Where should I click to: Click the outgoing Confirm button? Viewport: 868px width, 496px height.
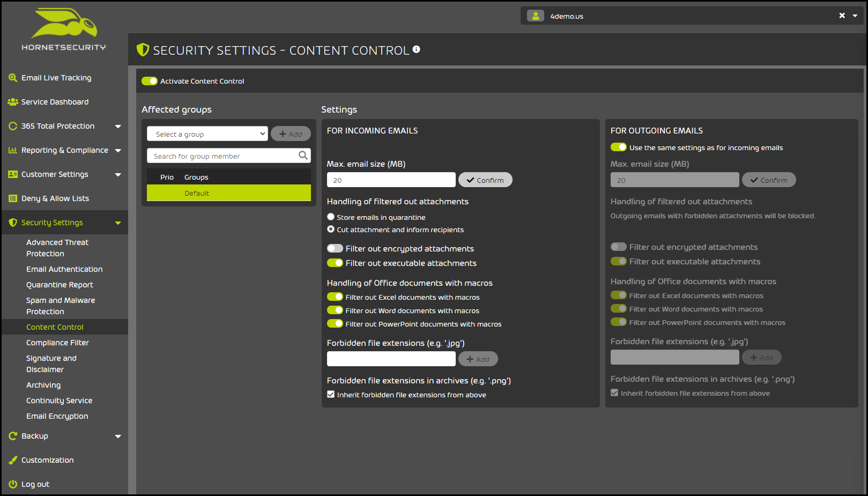coord(769,180)
